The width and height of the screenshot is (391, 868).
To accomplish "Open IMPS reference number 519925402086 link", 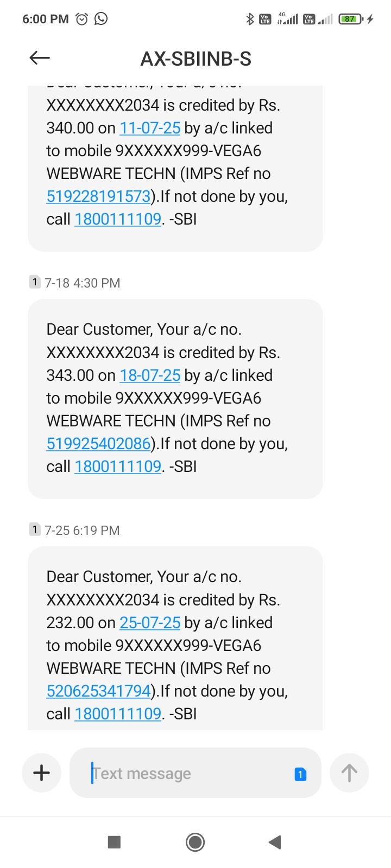I will pyautogui.click(x=98, y=444).
